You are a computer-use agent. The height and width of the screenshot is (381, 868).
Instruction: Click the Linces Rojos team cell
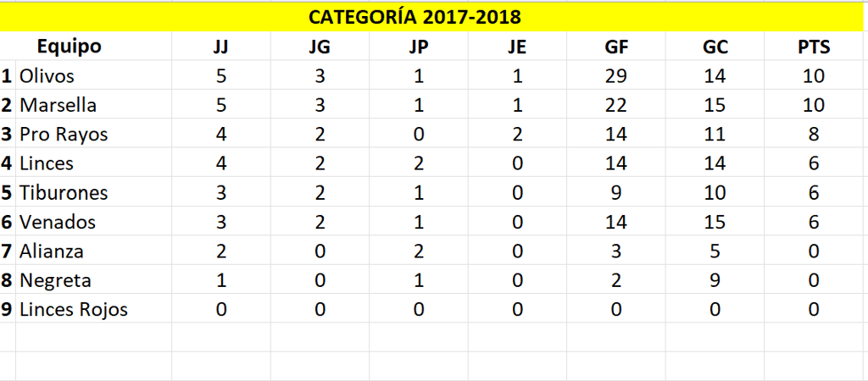[93, 308]
